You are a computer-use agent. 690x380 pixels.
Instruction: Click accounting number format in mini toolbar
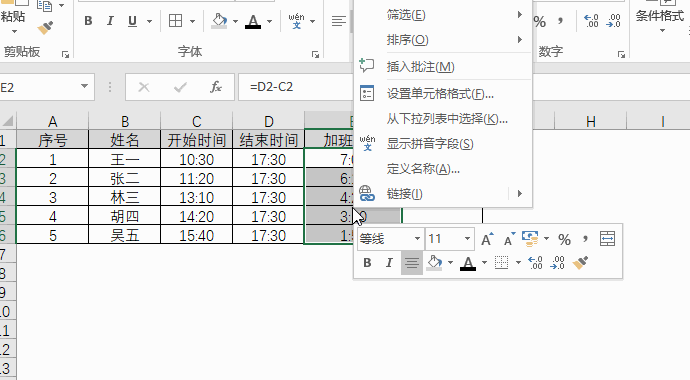click(x=530, y=239)
